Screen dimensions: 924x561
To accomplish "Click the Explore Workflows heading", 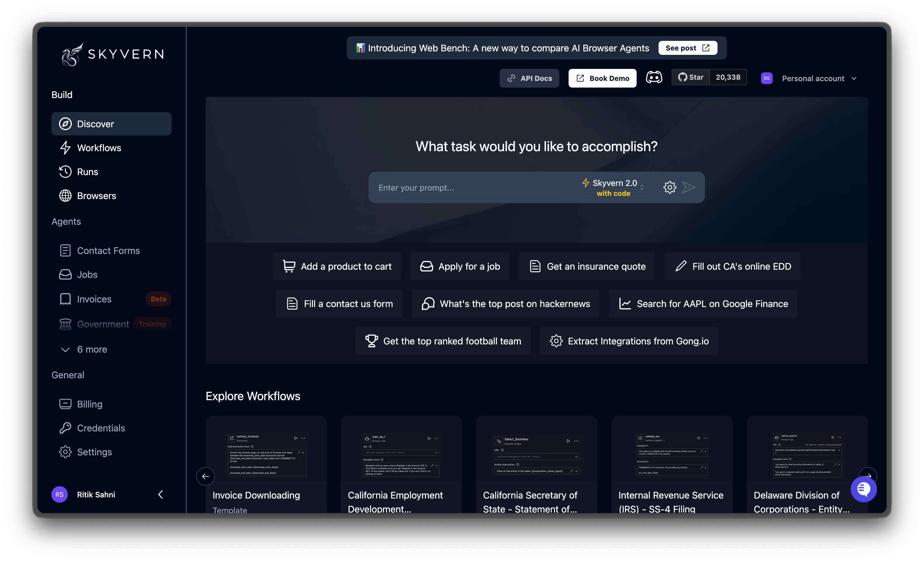I will pyautogui.click(x=253, y=396).
